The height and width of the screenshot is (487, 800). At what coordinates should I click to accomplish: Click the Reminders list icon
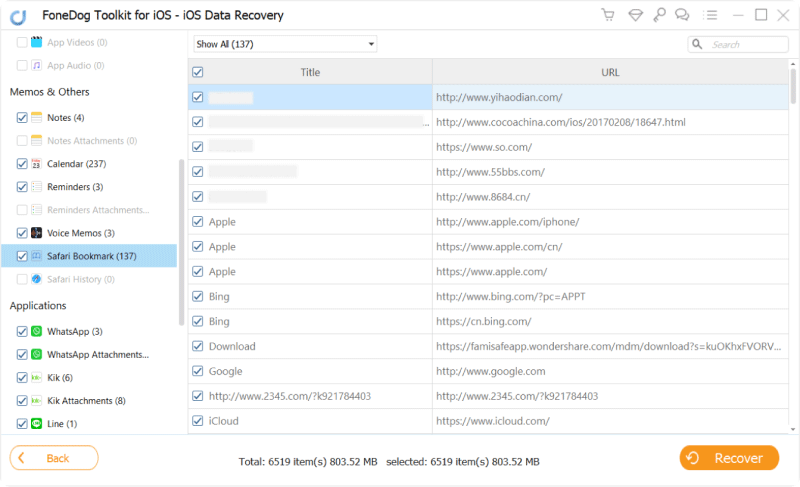point(36,187)
